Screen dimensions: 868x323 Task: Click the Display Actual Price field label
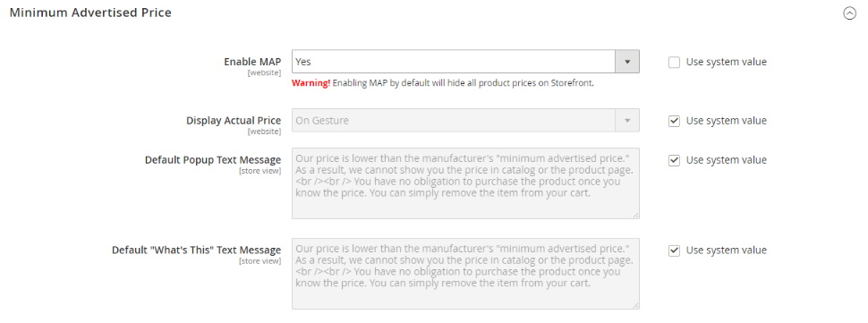pos(234,121)
